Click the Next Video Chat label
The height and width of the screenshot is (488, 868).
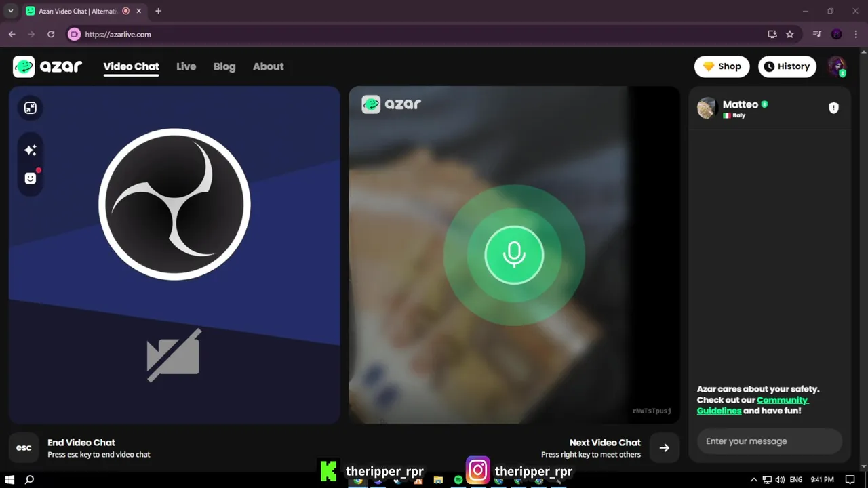coord(605,443)
